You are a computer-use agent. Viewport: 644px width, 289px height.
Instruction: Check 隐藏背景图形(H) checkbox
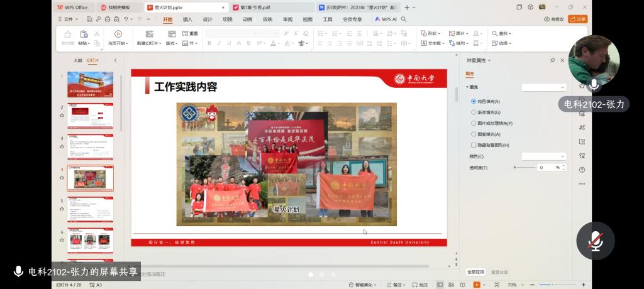[x=474, y=145]
